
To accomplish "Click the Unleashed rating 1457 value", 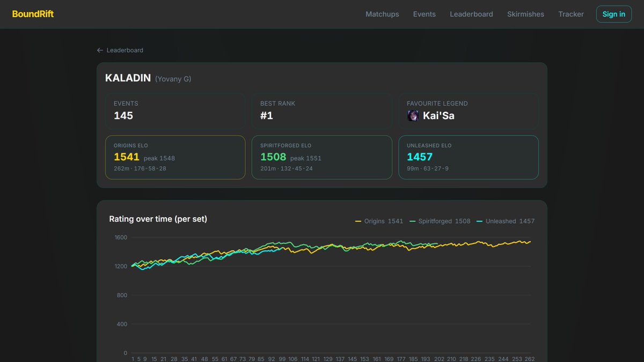I will (420, 157).
